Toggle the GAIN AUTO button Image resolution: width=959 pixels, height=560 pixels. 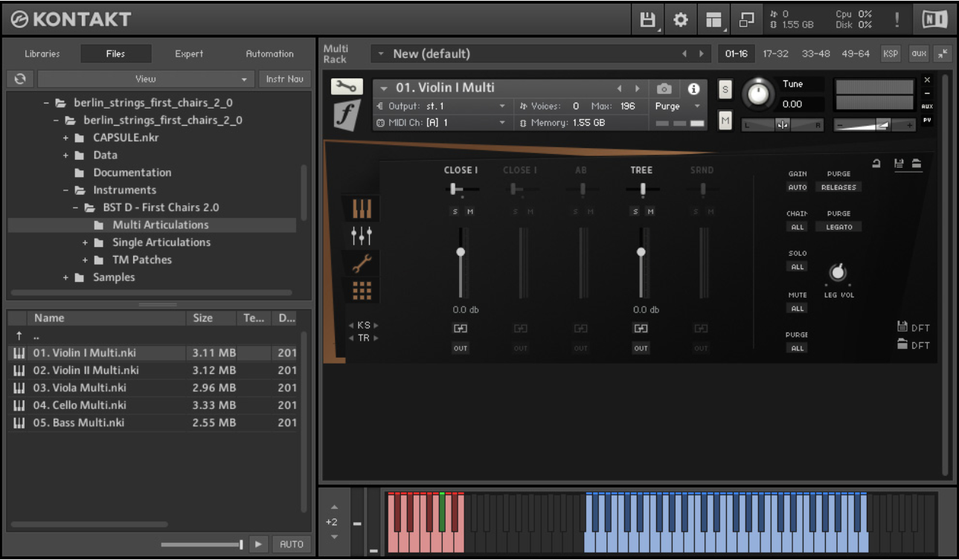pyautogui.click(x=798, y=187)
